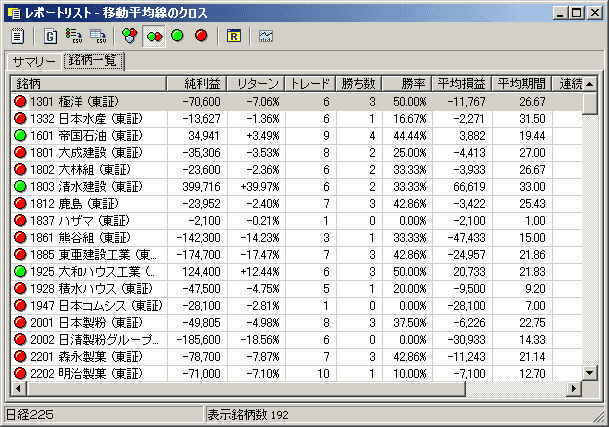Click the 連続 column header
Screen dimensions: 609x427
coord(567,84)
